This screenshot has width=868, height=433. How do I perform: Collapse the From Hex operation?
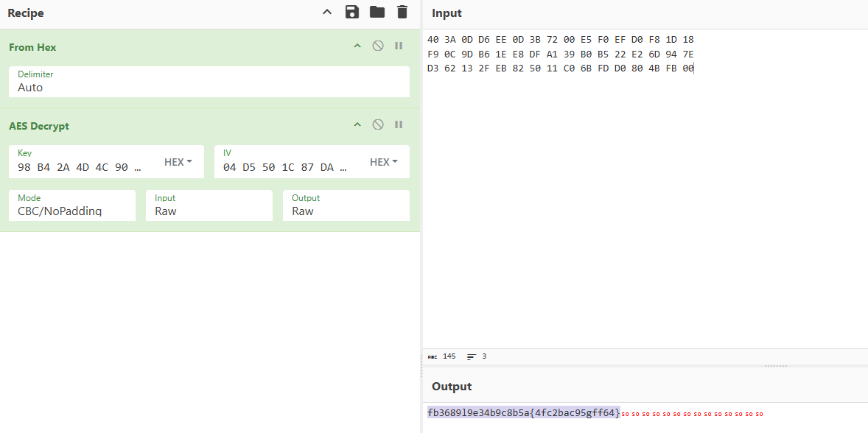(x=357, y=46)
